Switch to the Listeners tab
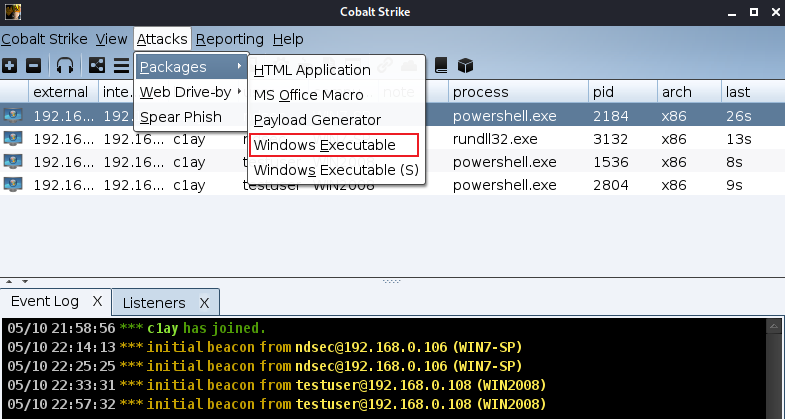The width and height of the screenshot is (785, 419). click(x=166, y=302)
